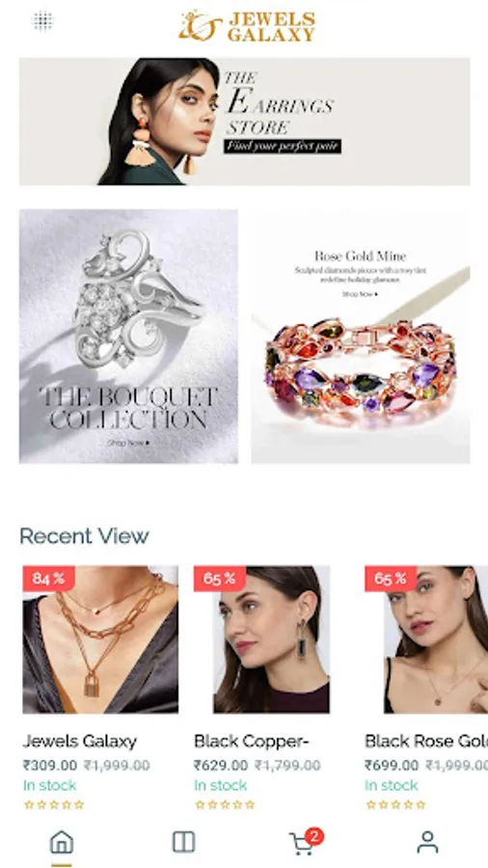
Task: Click Shop Now under Bouquet Collection
Action: tap(128, 443)
